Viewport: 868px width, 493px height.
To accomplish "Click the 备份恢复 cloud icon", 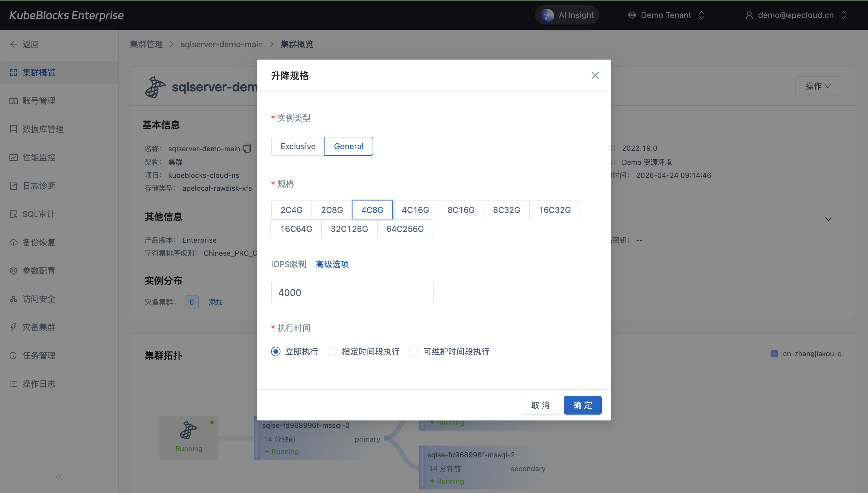I will pos(14,242).
